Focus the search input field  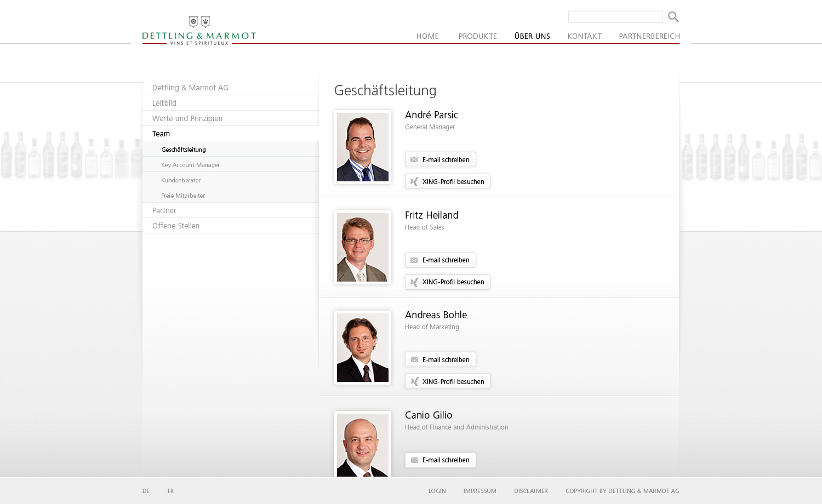[x=615, y=17]
